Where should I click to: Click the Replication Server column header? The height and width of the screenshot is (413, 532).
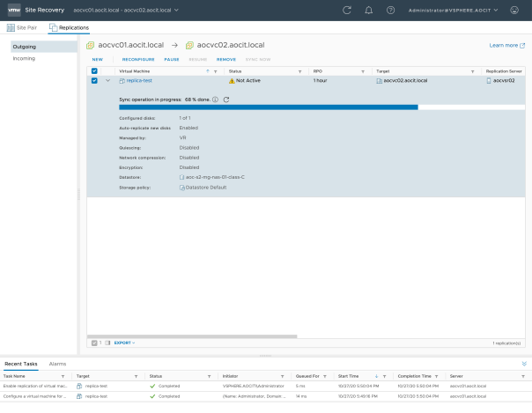(504, 71)
